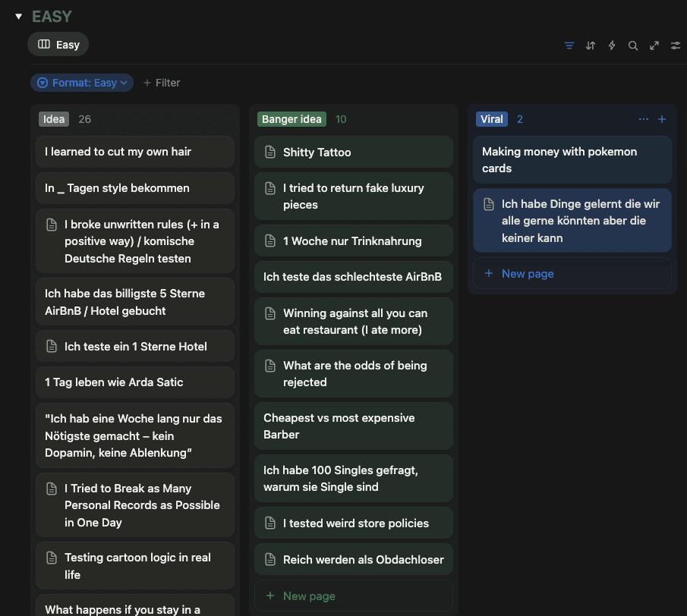The height and width of the screenshot is (616, 687).
Task: Open 'Break as Many Personal Records' card
Action: (135, 505)
